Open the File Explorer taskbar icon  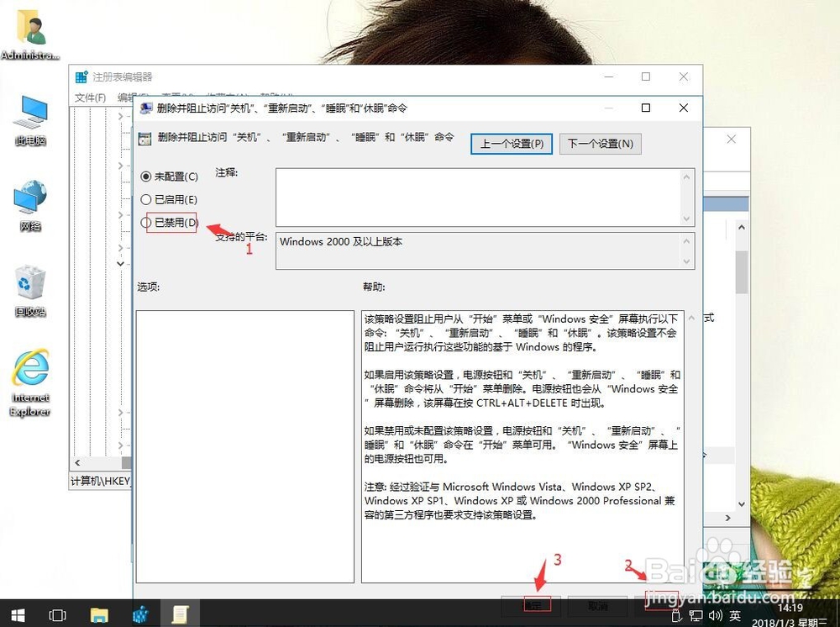pyautogui.click(x=99, y=614)
